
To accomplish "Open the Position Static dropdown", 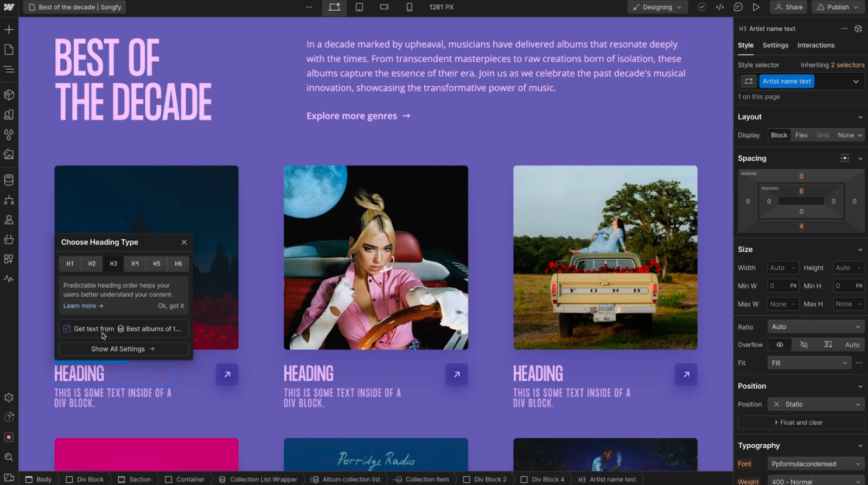I will (815, 404).
